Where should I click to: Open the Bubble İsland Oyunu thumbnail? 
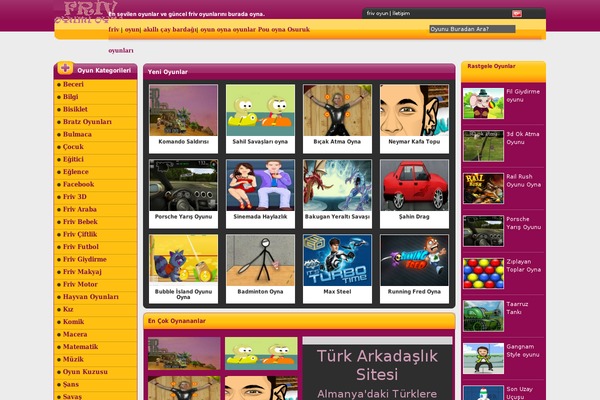pyautogui.click(x=183, y=260)
